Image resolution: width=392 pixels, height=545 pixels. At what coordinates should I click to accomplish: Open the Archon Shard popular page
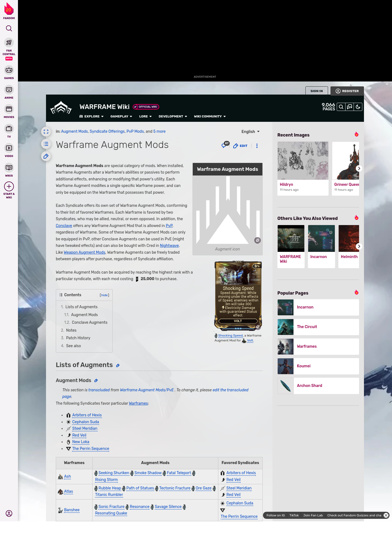click(318, 386)
